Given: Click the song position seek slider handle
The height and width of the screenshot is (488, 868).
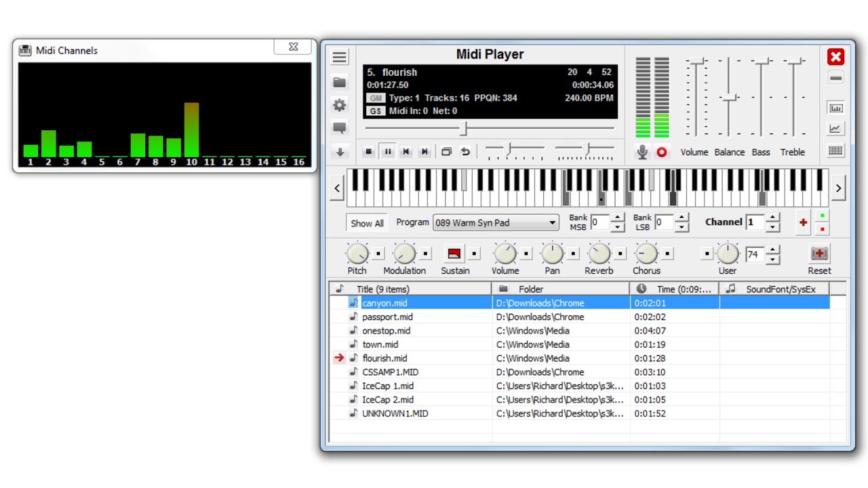Looking at the screenshot, I should (x=465, y=128).
